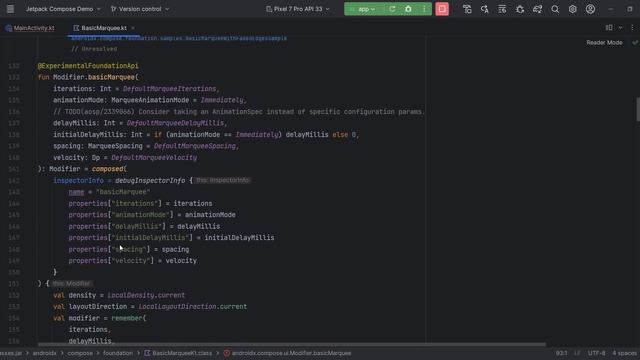Click the 4 spaces indent indicator
This screenshot has height=360, width=640.
click(624, 353)
